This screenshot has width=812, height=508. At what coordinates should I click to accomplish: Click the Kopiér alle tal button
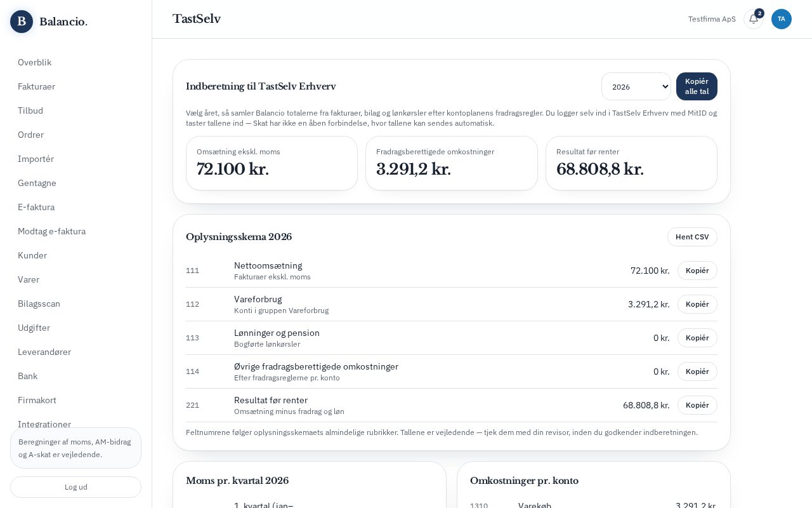[697, 86]
